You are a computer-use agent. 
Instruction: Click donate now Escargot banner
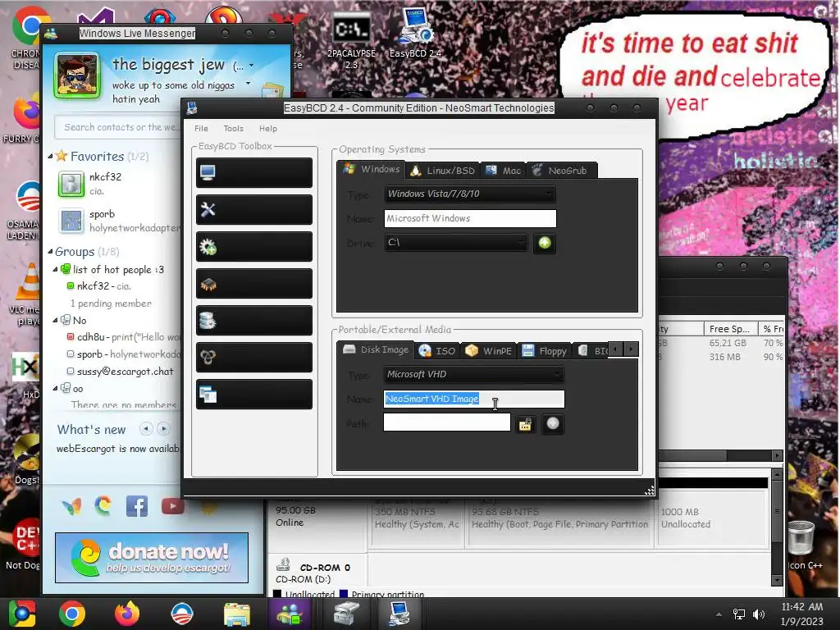pyautogui.click(x=152, y=558)
